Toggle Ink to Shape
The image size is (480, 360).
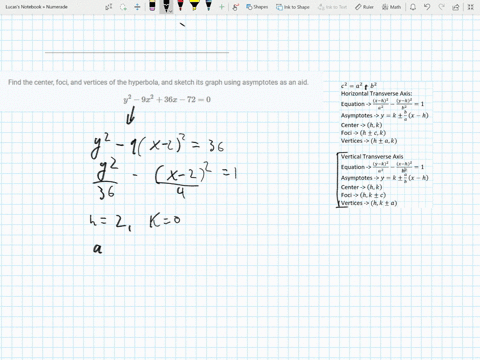293,7
